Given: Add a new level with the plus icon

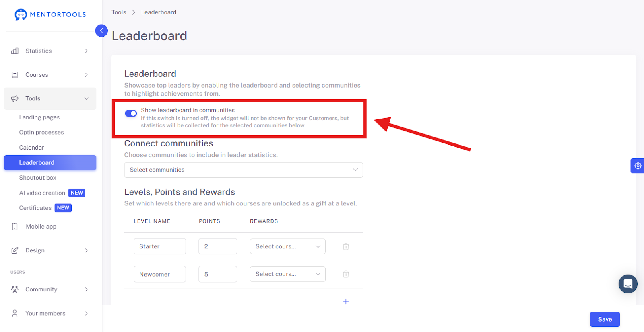Looking at the screenshot, I should pyautogui.click(x=346, y=301).
